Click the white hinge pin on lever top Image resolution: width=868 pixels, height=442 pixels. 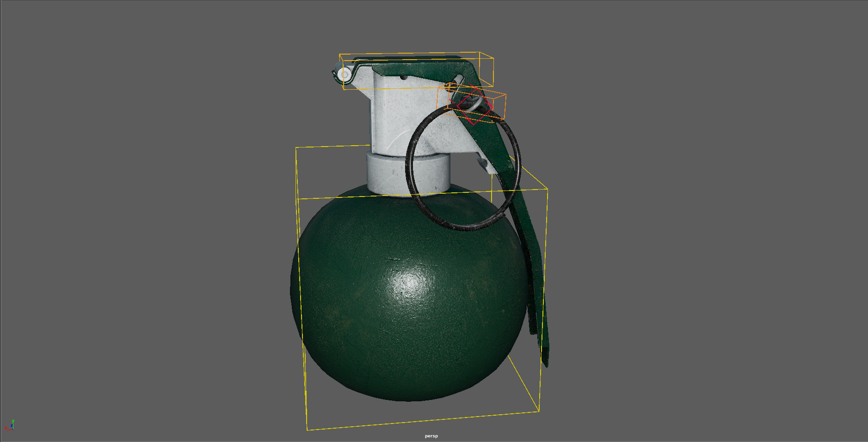(x=343, y=75)
